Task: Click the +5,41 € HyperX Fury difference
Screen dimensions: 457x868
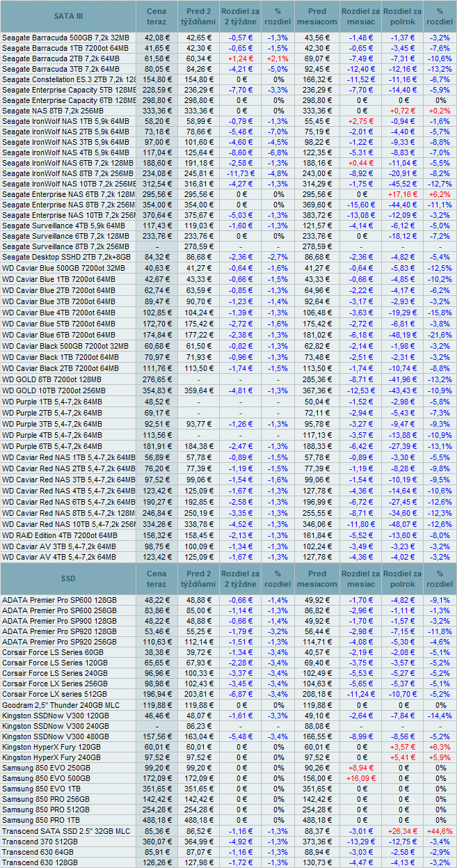Action: tap(402, 757)
